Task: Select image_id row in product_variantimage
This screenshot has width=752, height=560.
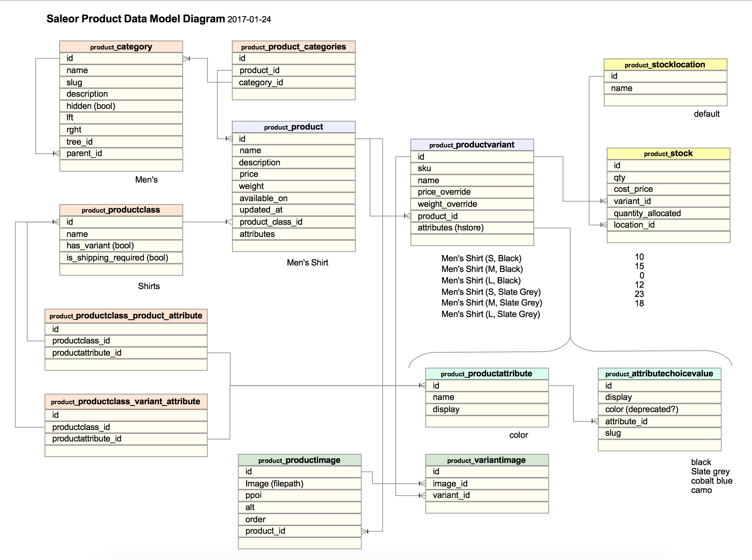Action: 487,484
